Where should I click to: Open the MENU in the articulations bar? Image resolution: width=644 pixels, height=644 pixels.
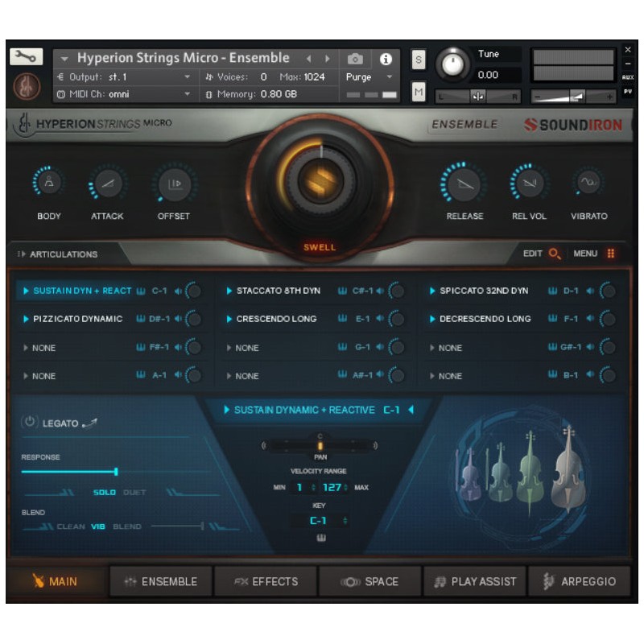click(x=585, y=253)
